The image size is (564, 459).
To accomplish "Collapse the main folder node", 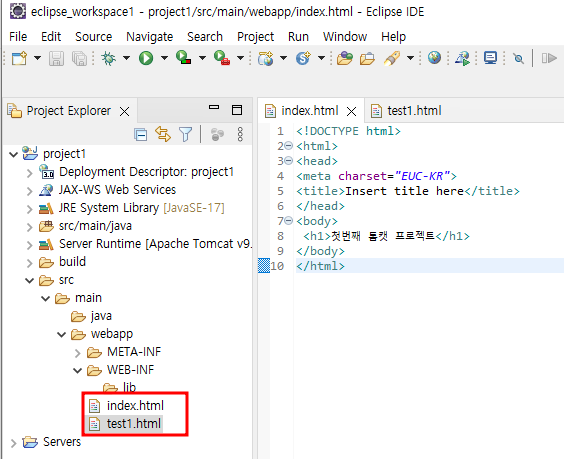I will coord(45,299).
